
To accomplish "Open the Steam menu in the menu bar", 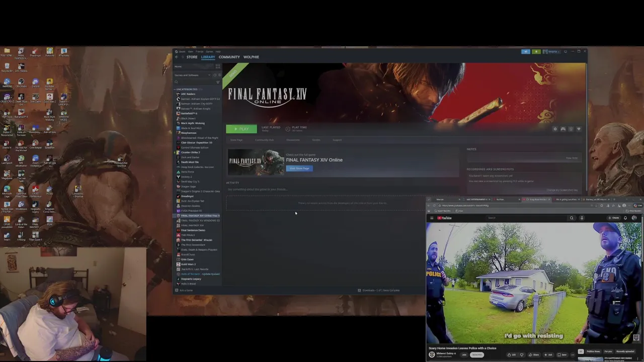I will click(182, 51).
